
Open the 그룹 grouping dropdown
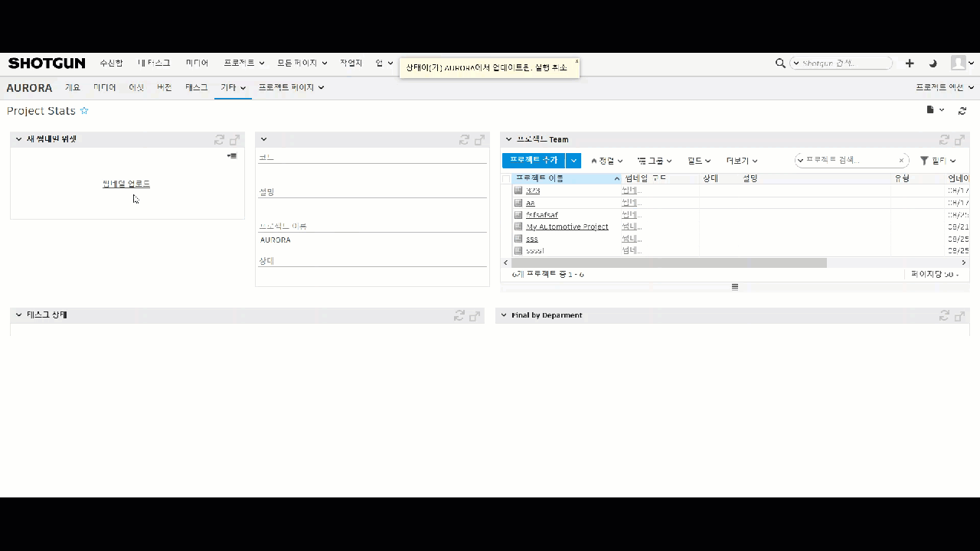click(655, 161)
